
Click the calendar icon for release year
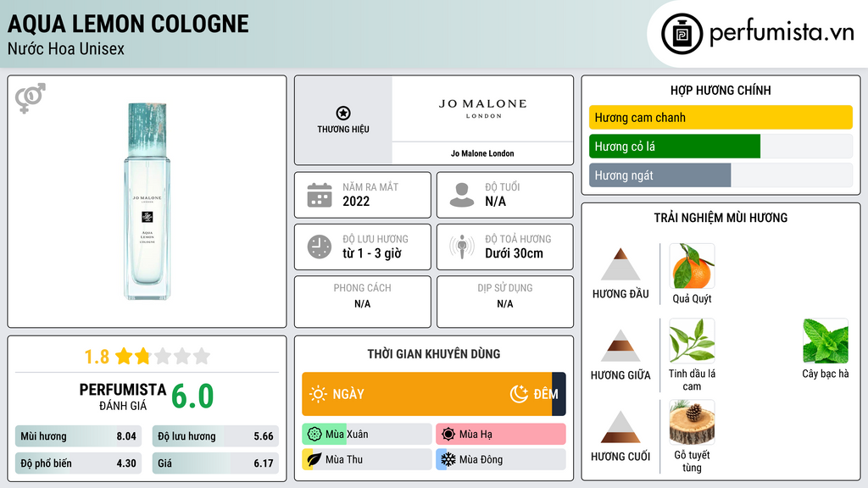click(319, 195)
